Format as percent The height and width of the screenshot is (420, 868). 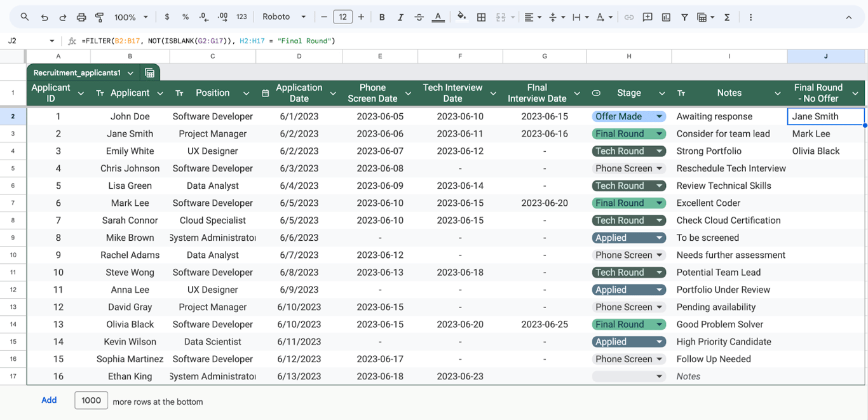point(185,17)
